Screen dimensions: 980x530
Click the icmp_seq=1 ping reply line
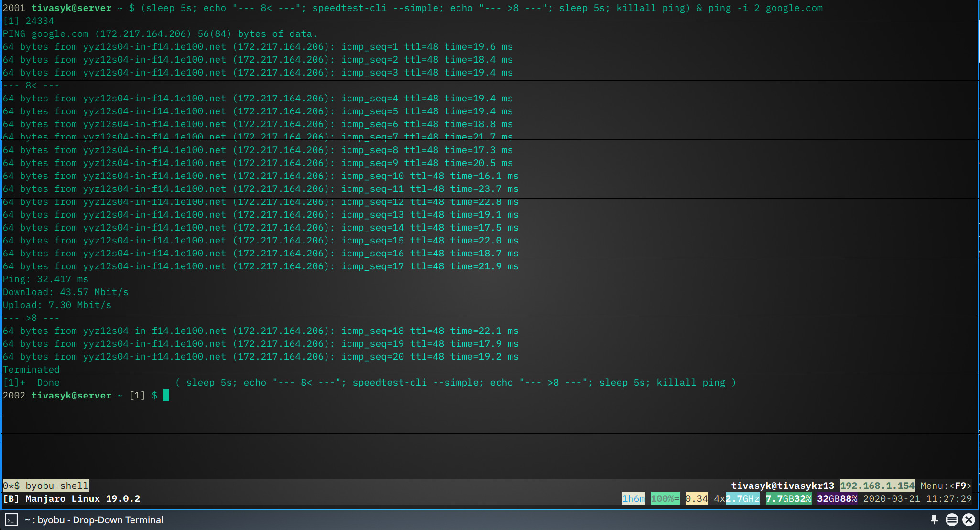[x=258, y=46]
